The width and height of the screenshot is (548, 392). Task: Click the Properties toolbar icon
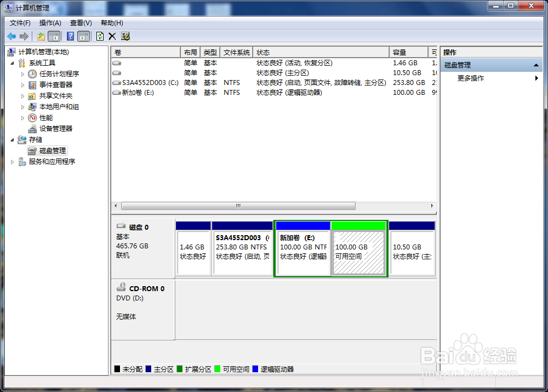[125, 36]
